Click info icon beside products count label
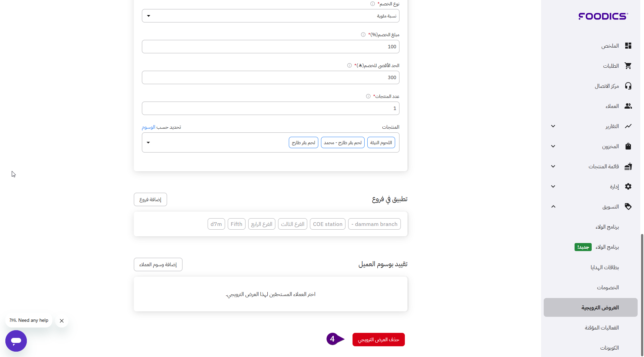Image resolution: width=644 pixels, height=357 pixels. [368, 96]
